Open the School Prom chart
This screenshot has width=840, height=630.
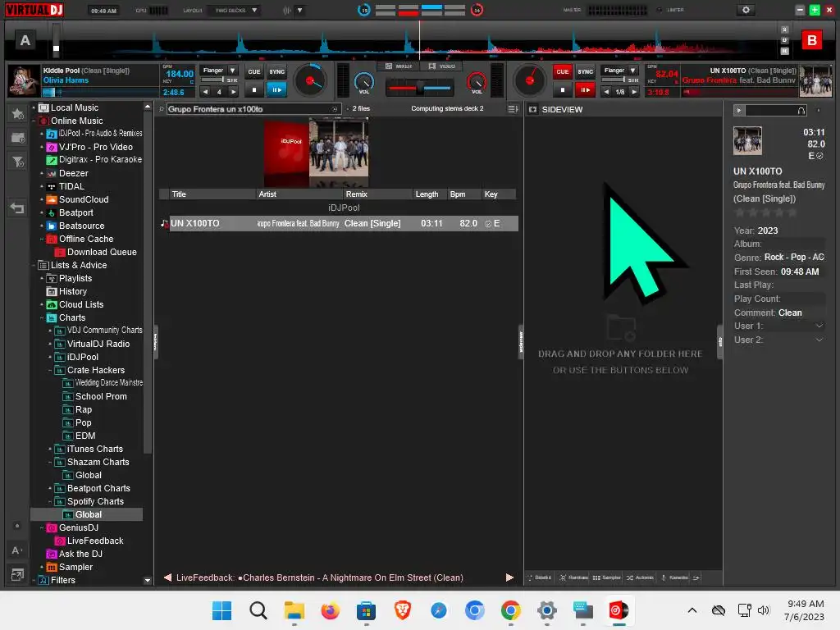101,396
